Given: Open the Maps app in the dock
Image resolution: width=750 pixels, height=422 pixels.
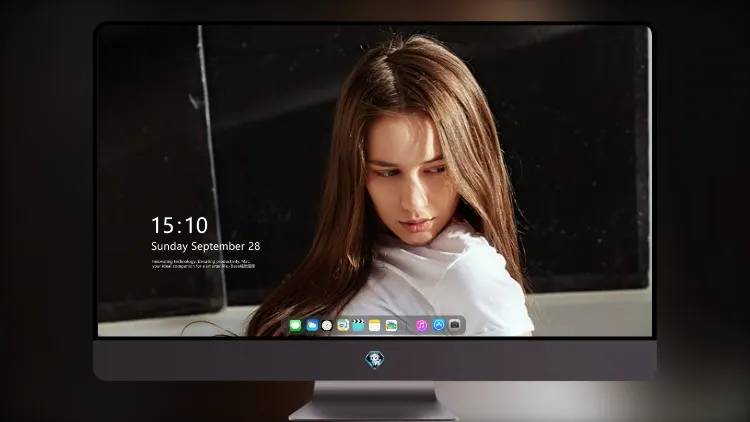Looking at the screenshot, I should [x=343, y=325].
